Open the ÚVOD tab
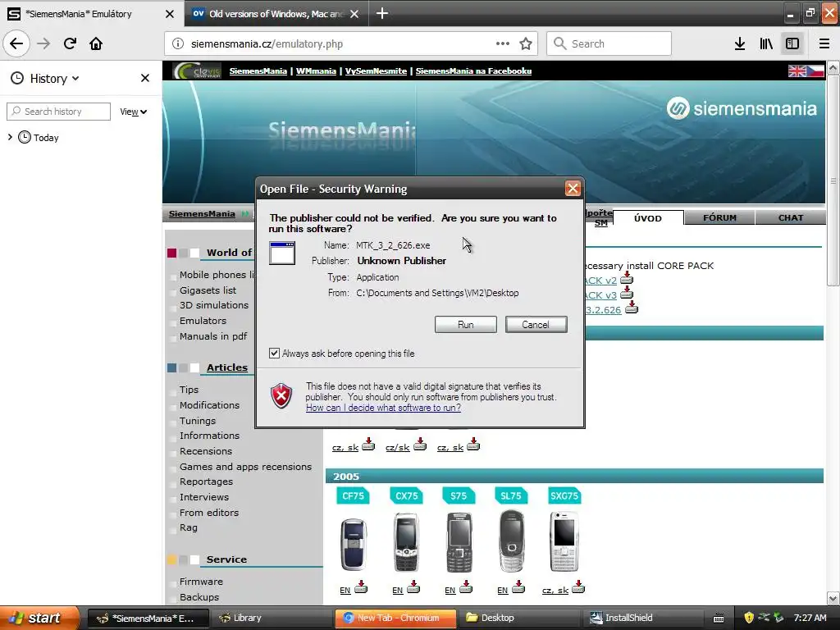The width and height of the screenshot is (840, 630). point(648,218)
